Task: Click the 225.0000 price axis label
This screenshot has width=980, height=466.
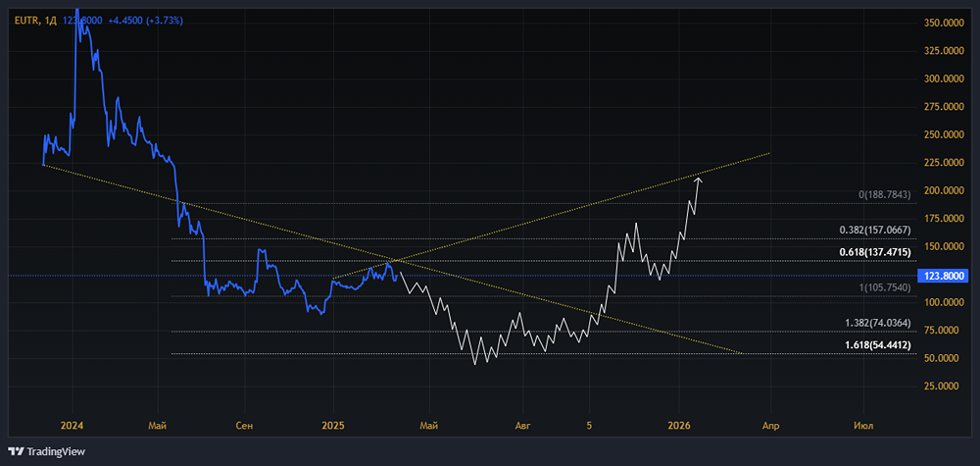Action: pyautogui.click(x=944, y=163)
